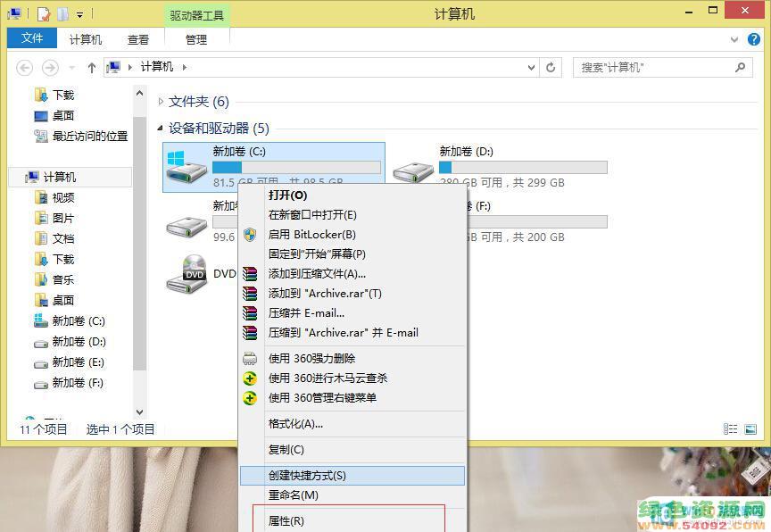The image size is (771, 532).
Task: Open the 管理 ribbon tab
Action: [196, 39]
